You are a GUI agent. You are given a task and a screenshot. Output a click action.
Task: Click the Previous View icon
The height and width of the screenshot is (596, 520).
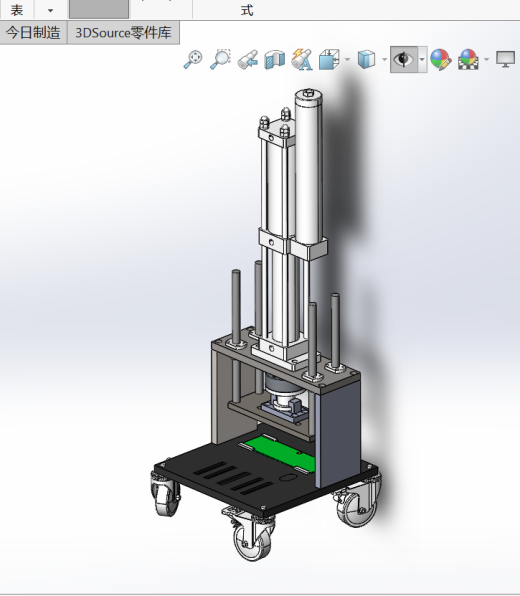tap(248, 60)
